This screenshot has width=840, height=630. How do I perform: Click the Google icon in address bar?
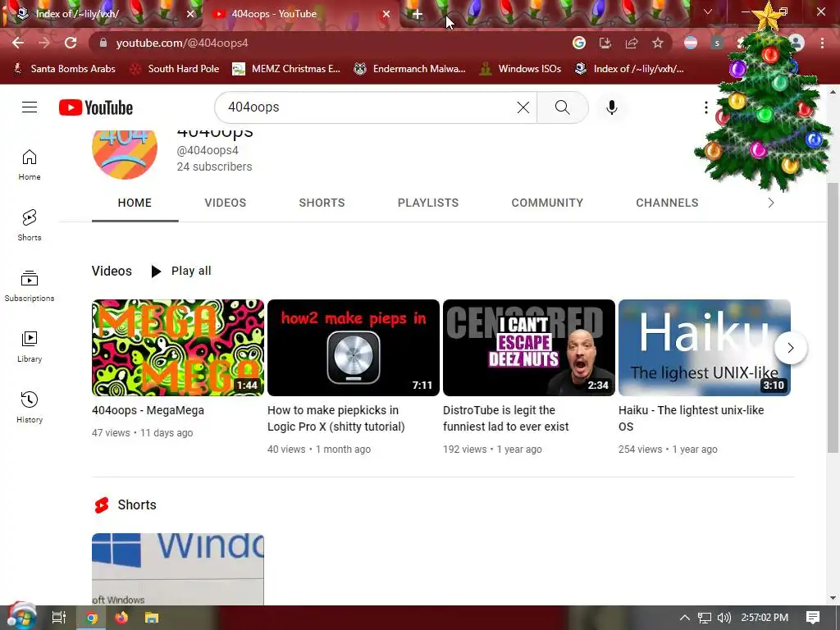coord(579,43)
